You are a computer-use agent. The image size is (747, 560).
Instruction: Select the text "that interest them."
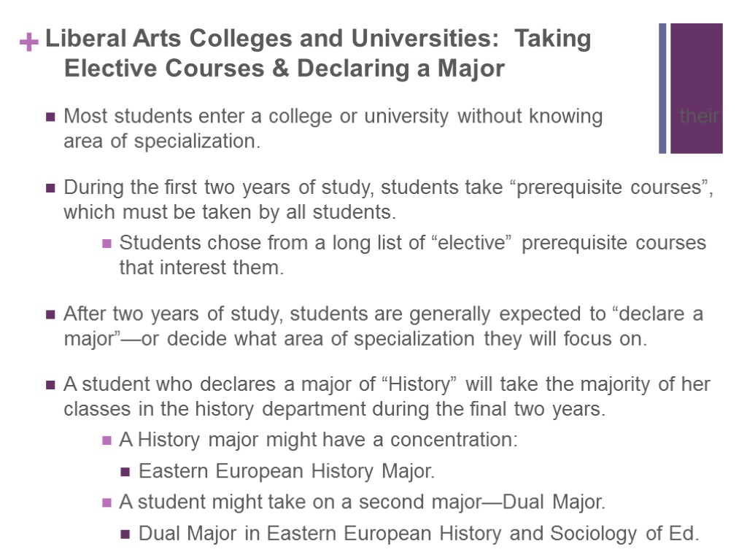pos(201,268)
